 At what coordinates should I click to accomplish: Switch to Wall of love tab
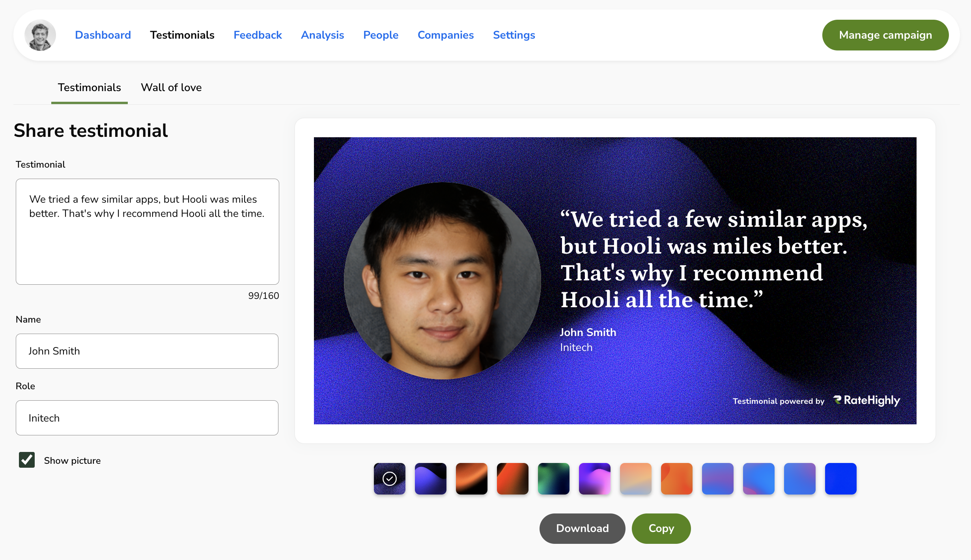[x=171, y=88]
